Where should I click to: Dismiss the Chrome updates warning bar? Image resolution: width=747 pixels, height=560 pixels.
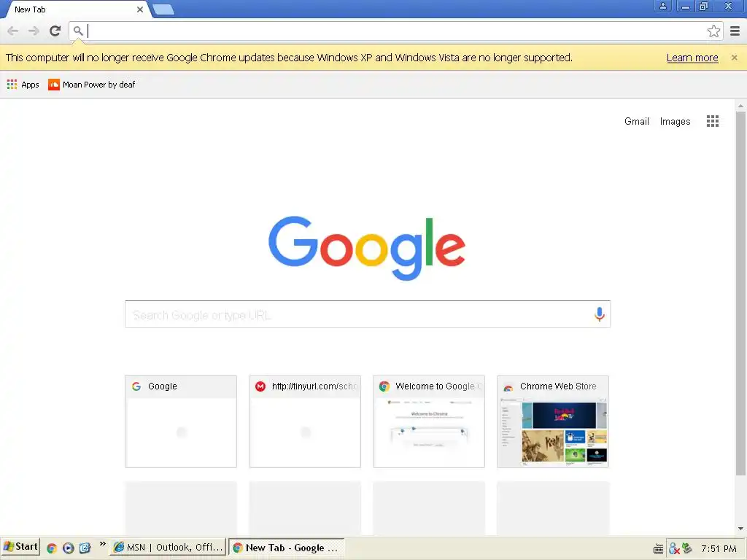(x=734, y=58)
